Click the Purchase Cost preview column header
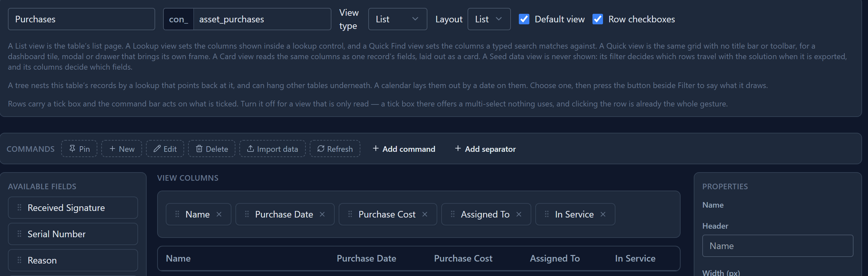This screenshot has height=276, width=868. (463, 258)
